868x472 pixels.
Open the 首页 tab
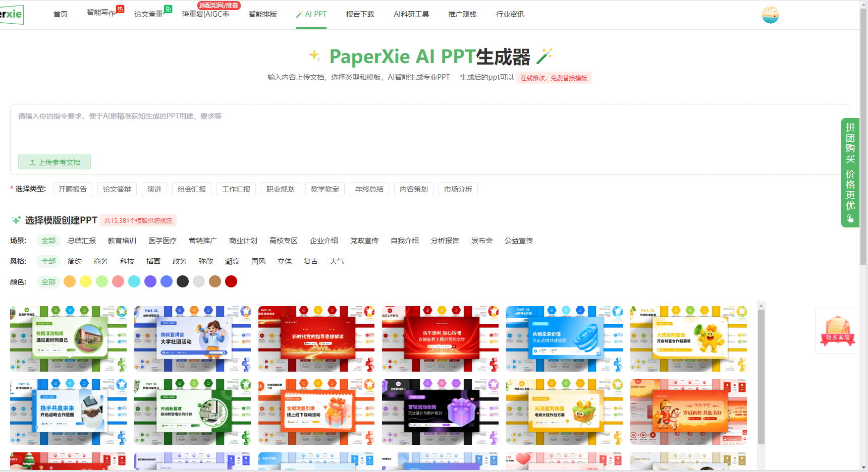coord(61,14)
